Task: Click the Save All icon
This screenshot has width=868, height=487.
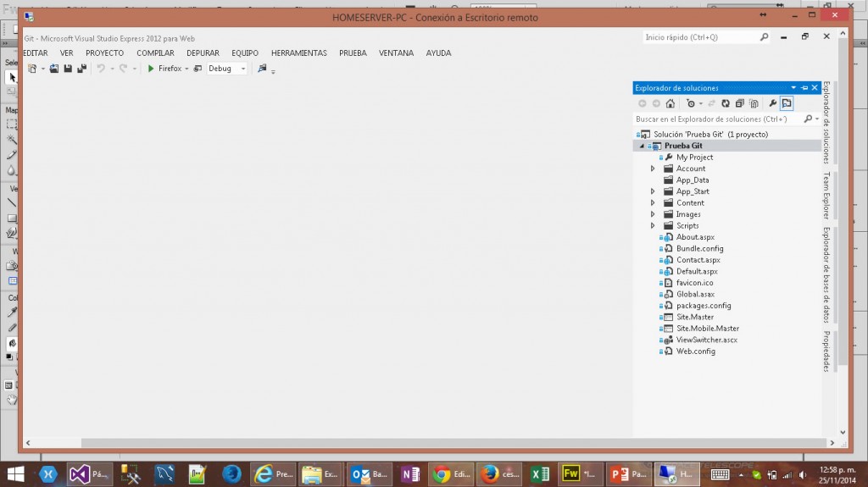Action: [81, 69]
